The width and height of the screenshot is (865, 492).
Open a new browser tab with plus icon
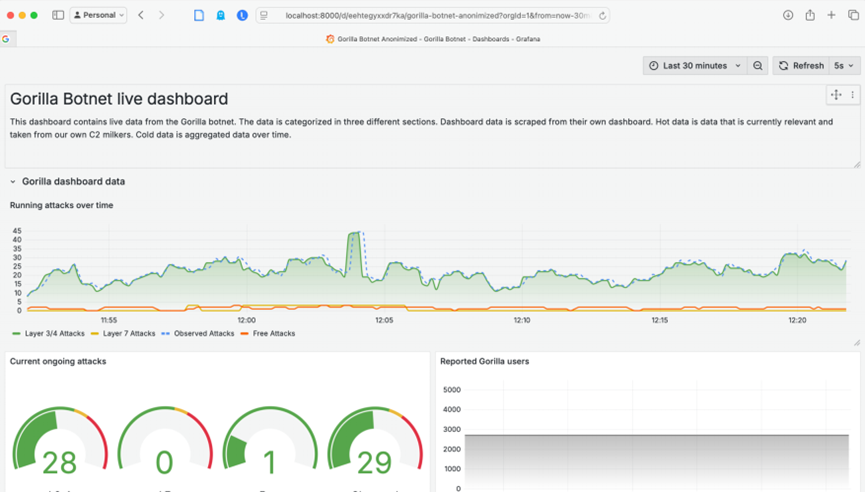(831, 15)
